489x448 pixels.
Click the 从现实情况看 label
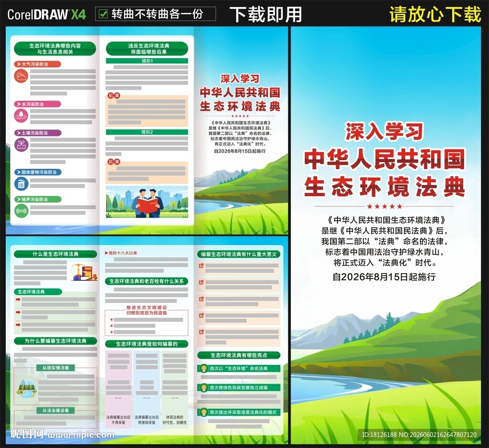55,368
